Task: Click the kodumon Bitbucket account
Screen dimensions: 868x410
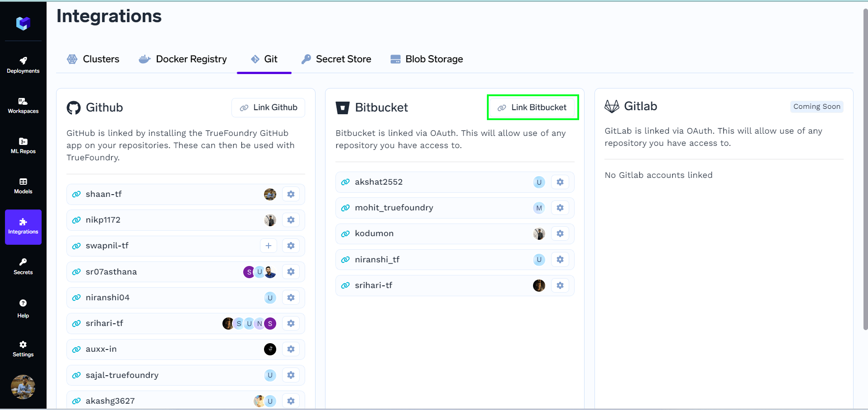Action: (x=374, y=233)
